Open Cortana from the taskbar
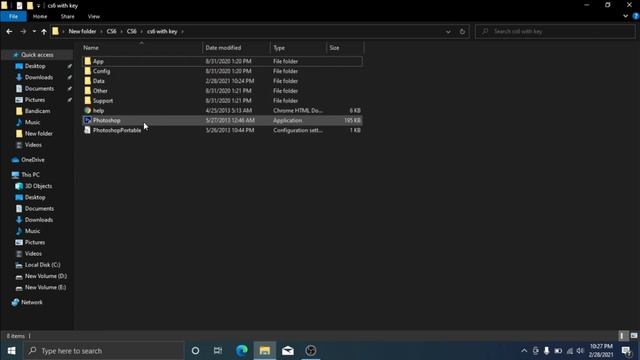 click(195, 351)
